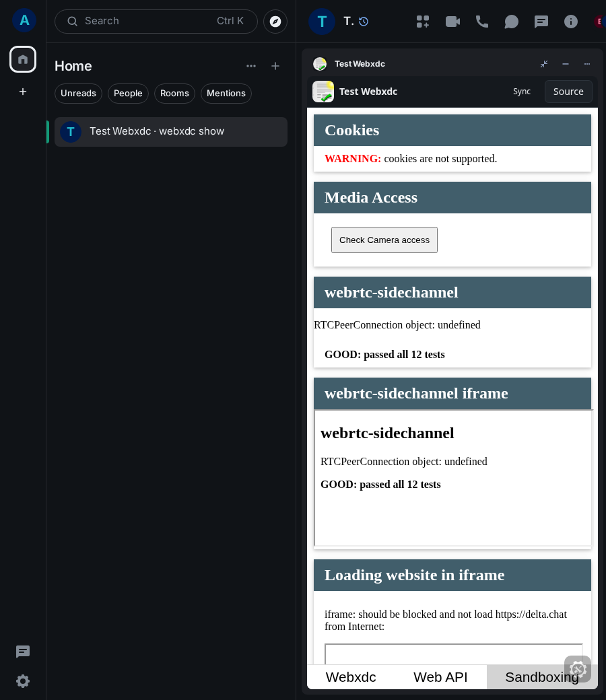The width and height of the screenshot is (606, 700).
Task: Filter room list by Mentions
Action: 226,94
